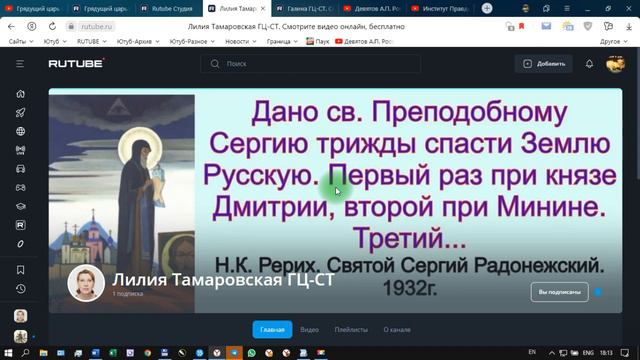640x360 pixels.
Task: Switch to the Институт Правды browser tab
Action: click(441, 8)
